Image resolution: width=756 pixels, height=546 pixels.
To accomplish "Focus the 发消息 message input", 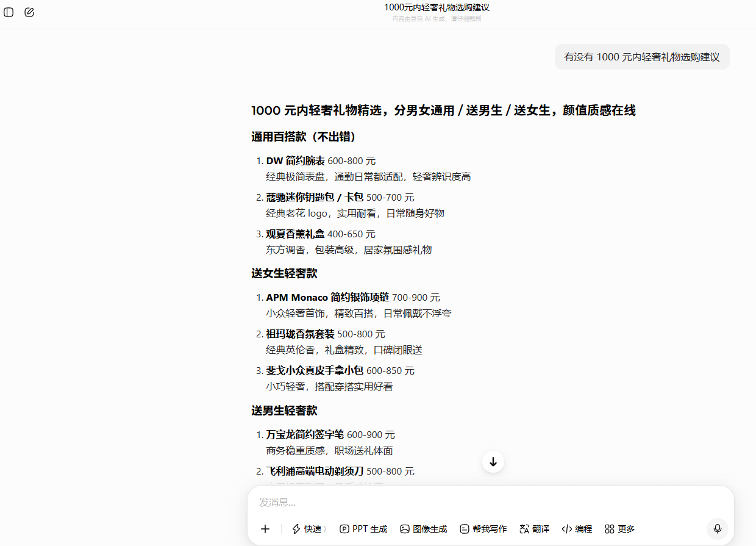I will (491, 503).
